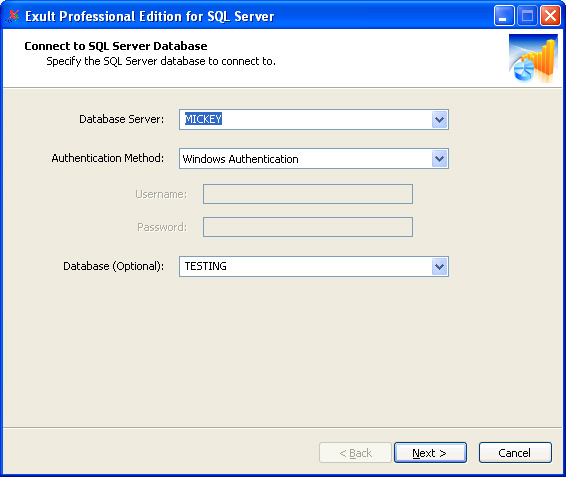Screen dimensions: 566x477
Task: Click the 'Connect to SQL Server Database' heading
Action: click(116, 46)
